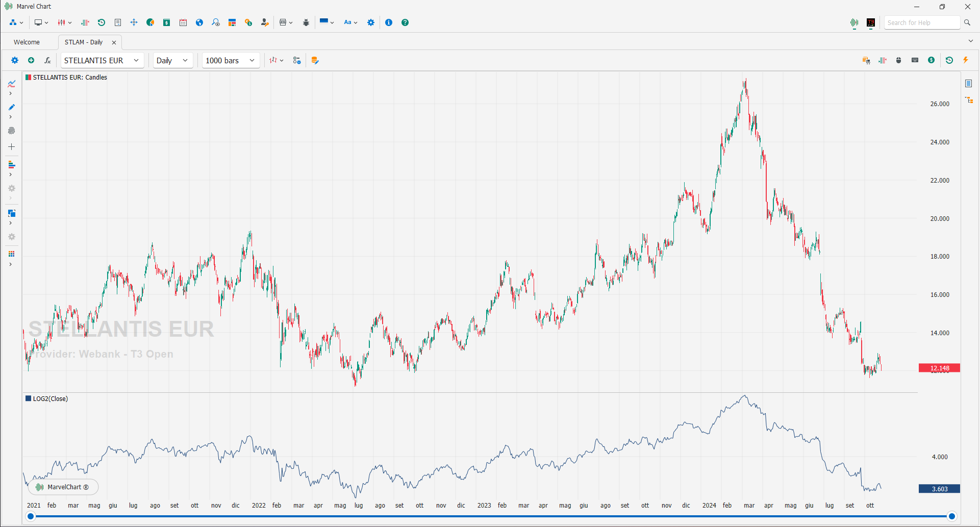Viewport: 980px width, 527px height.
Task: Click the Search for Help field
Action: pyautogui.click(x=921, y=22)
